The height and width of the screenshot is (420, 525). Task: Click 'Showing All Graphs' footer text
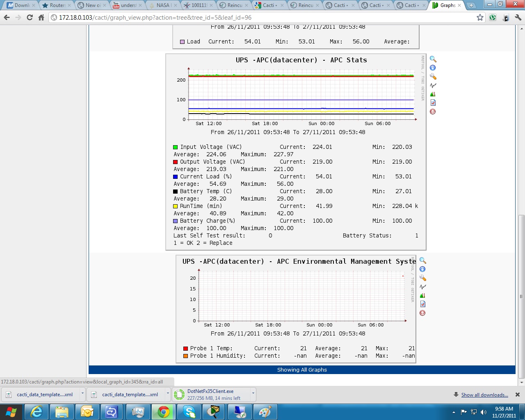click(302, 370)
